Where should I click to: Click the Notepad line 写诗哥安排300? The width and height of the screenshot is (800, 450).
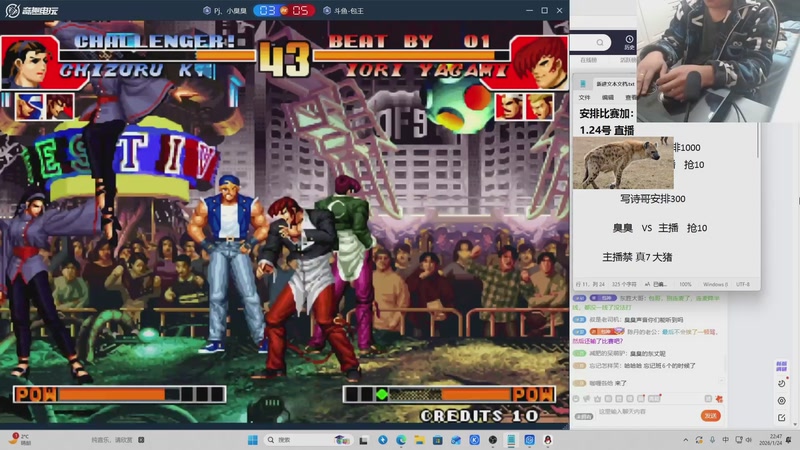(x=653, y=199)
